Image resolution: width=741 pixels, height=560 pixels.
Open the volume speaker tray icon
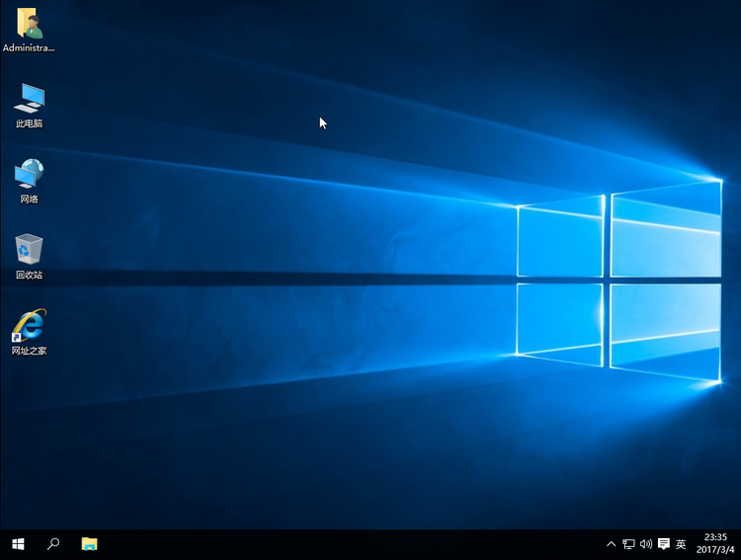646,544
